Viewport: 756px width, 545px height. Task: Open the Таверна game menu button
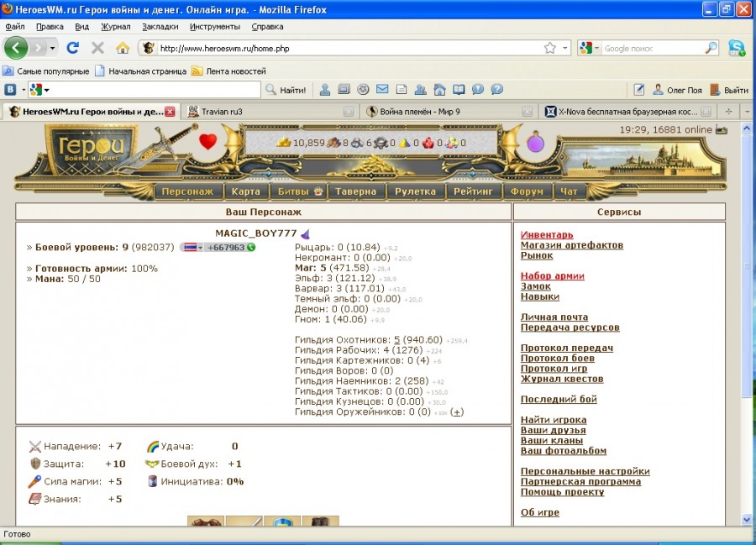355,191
